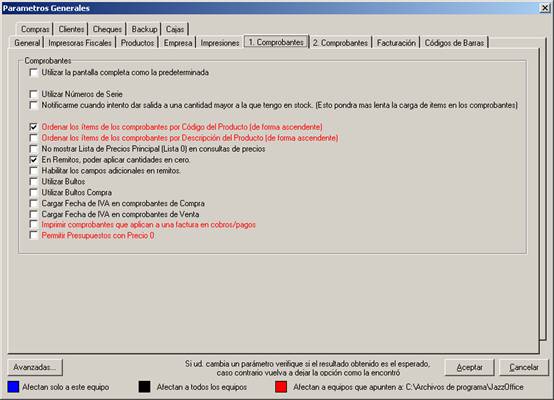
Task: Click the red legend color square
Action: tap(281, 387)
